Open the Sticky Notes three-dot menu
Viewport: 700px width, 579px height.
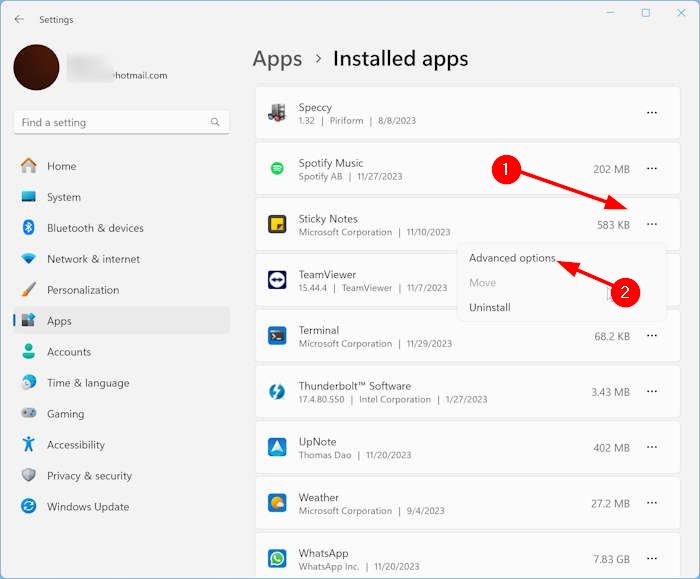(652, 224)
